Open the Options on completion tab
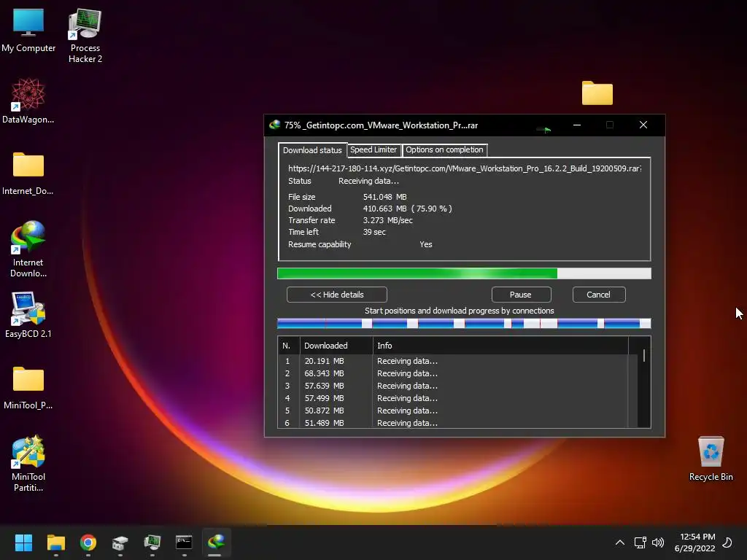 coord(444,149)
